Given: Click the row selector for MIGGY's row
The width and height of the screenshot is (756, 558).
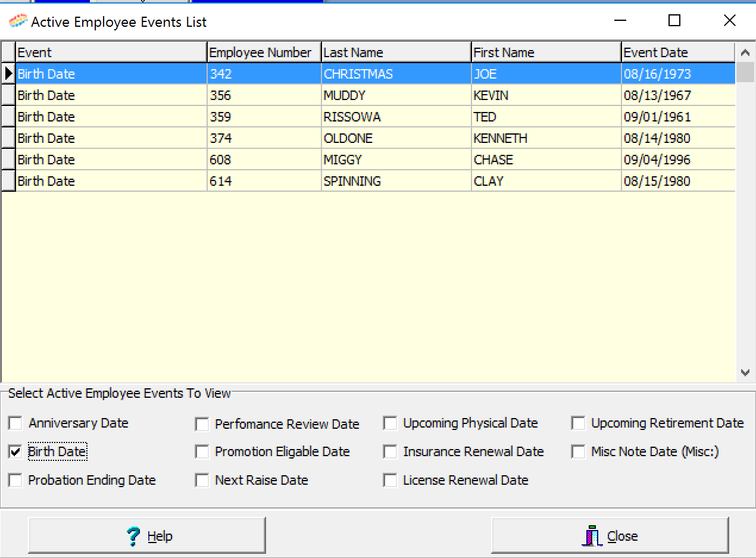Looking at the screenshot, I should point(8,160).
